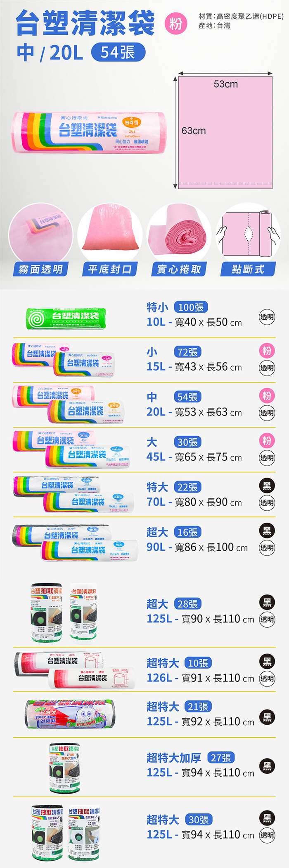
Task: Click the green 10L product roll image
Action: 66,318
